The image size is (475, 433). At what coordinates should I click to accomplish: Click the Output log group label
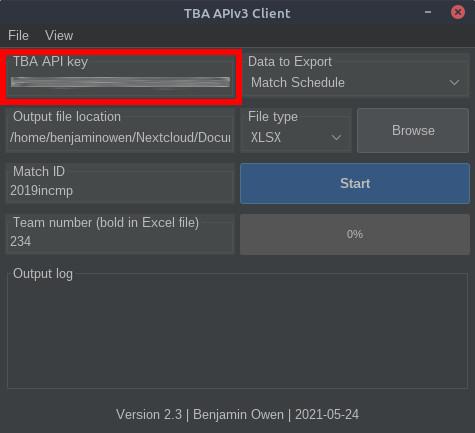[x=43, y=274]
